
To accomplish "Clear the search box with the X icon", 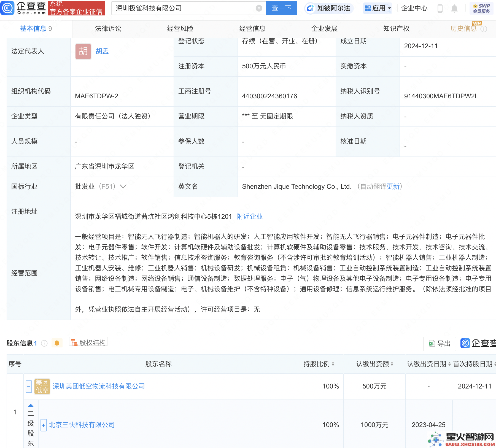I will point(259,8).
